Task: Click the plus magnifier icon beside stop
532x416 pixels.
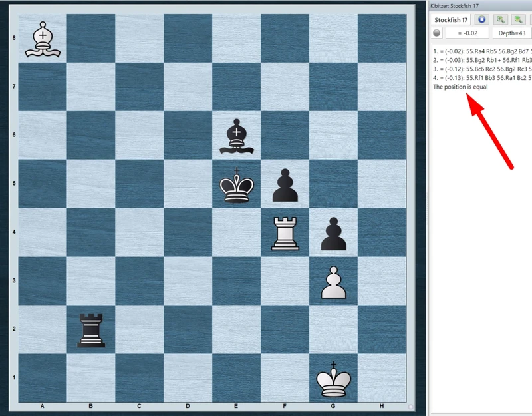Action: tap(500, 20)
